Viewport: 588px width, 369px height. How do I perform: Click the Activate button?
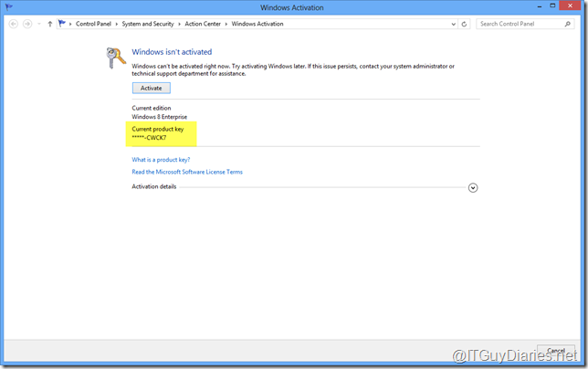[x=152, y=88]
